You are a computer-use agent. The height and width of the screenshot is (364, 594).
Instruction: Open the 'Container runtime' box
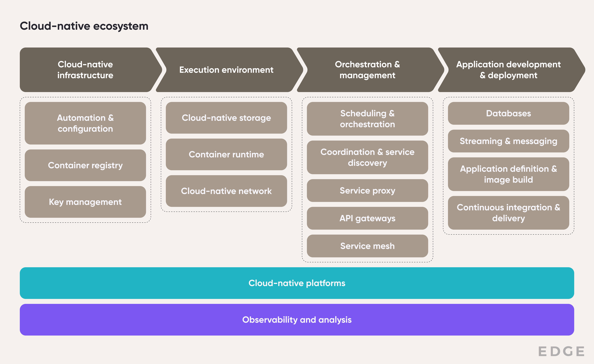tap(226, 154)
